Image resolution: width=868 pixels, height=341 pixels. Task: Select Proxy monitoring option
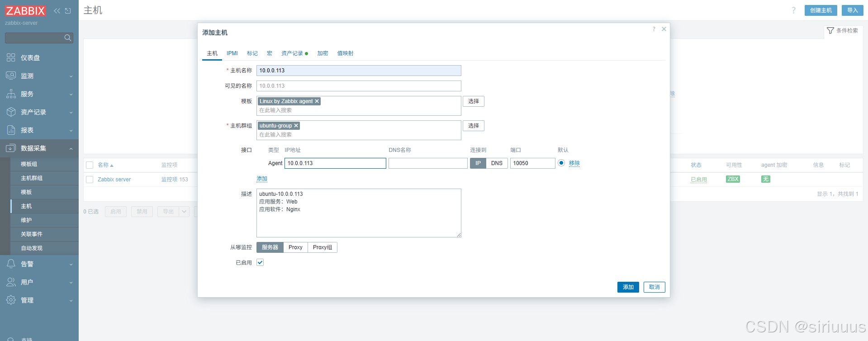[295, 247]
